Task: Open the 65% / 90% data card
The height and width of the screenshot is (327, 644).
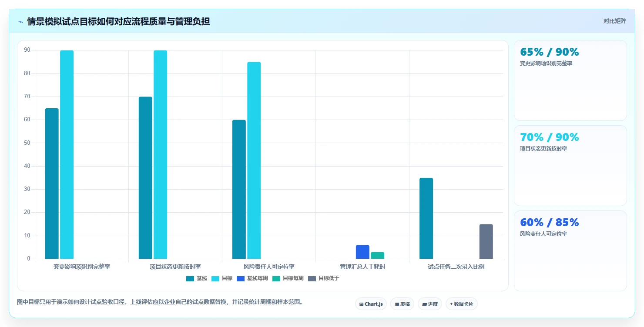Action: point(570,80)
